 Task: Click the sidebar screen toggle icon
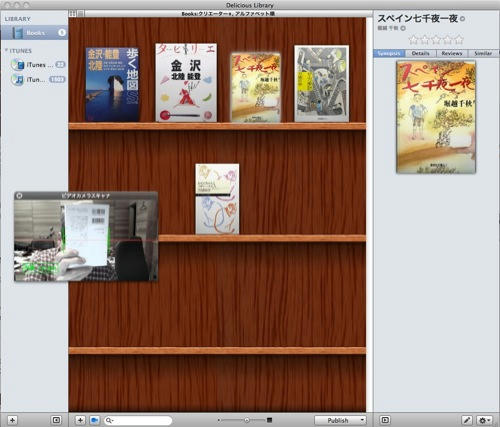(56, 420)
